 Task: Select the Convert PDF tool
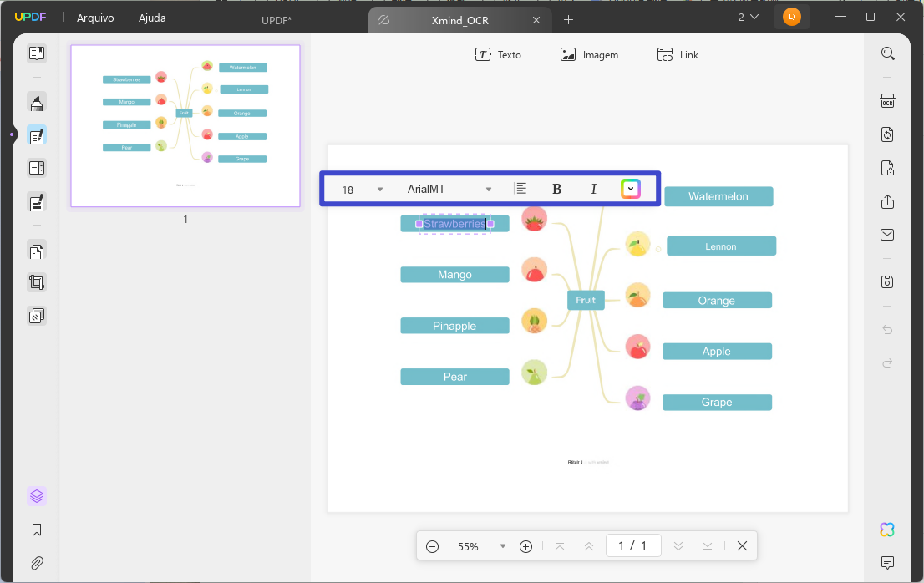(887, 134)
